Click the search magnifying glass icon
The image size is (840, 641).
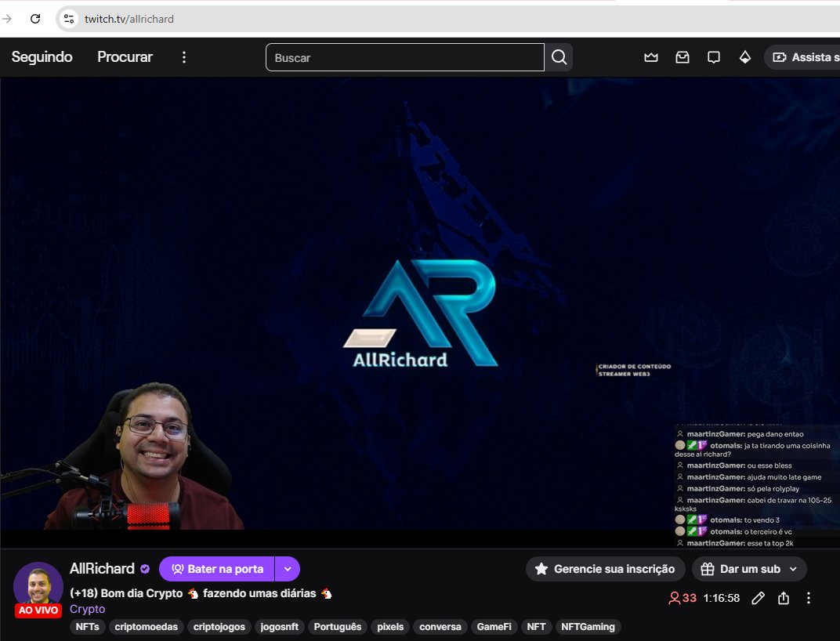coord(559,56)
